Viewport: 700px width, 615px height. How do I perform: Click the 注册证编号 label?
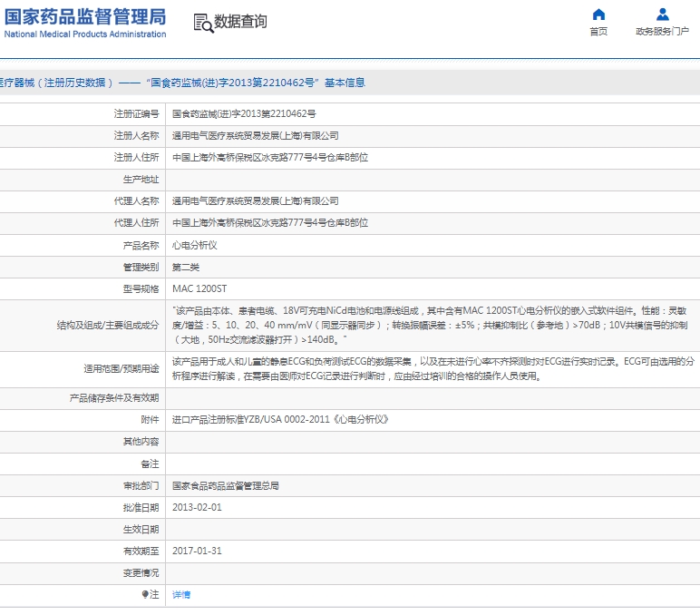pos(136,114)
